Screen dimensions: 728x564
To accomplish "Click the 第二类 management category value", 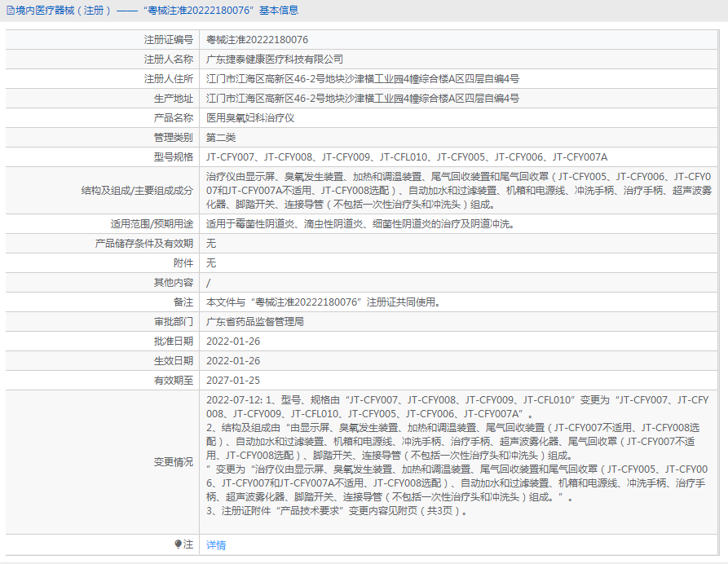I will click(x=221, y=137).
